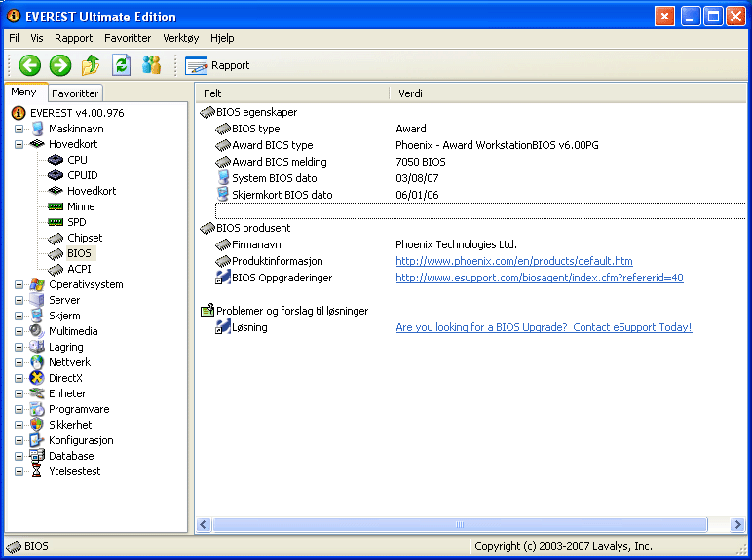Open the phoenix.com product information link
This screenshot has height=560, width=752.
click(x=514, y=261)
